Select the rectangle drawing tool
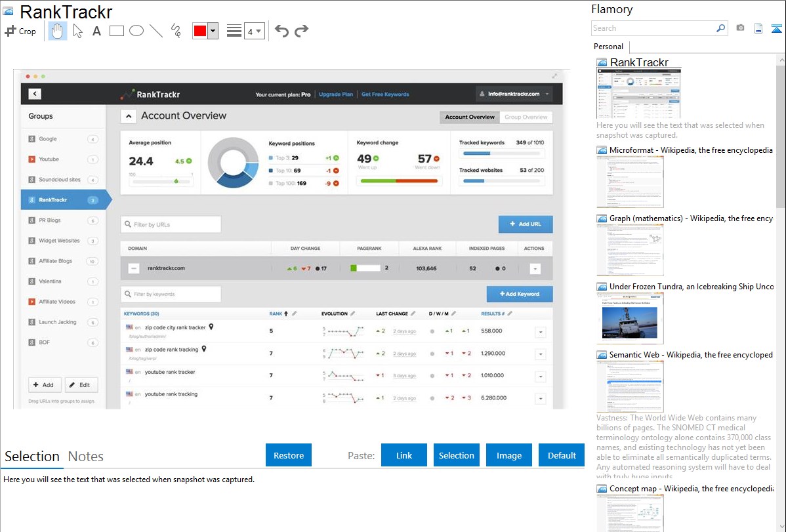Screen dimensions: 786x532 (117, 31)
